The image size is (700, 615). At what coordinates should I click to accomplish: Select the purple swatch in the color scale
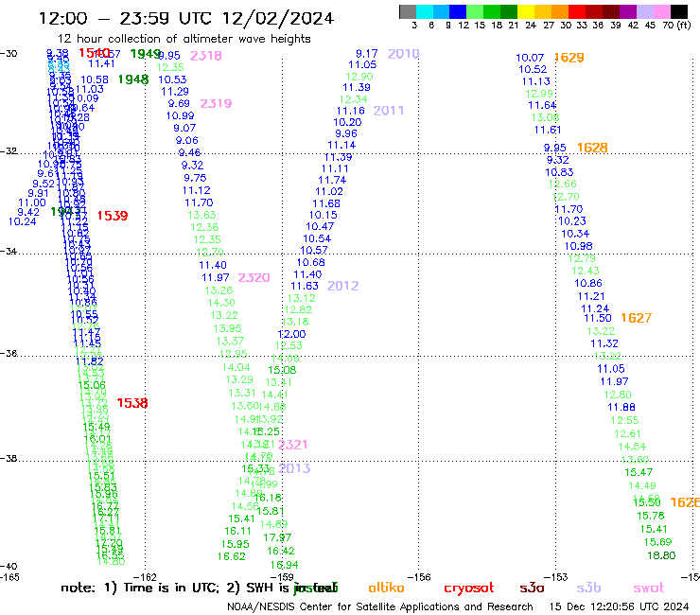click(628, 11)
